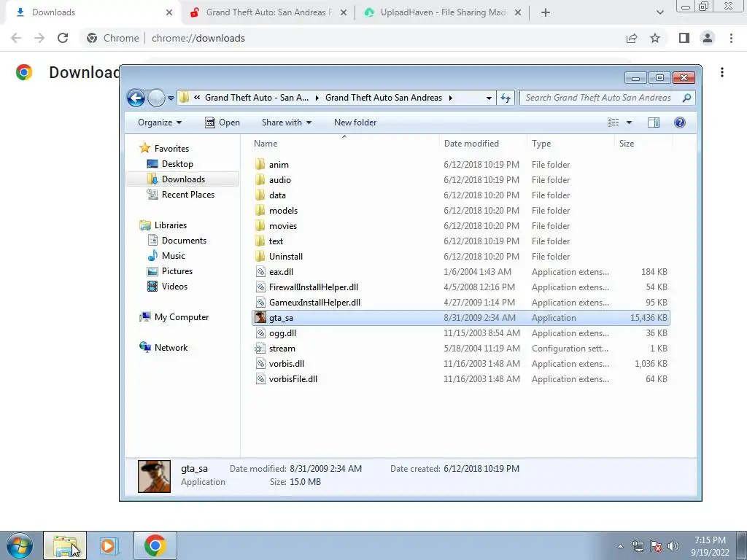Click Windows Media Player taskbar icon

109,545
